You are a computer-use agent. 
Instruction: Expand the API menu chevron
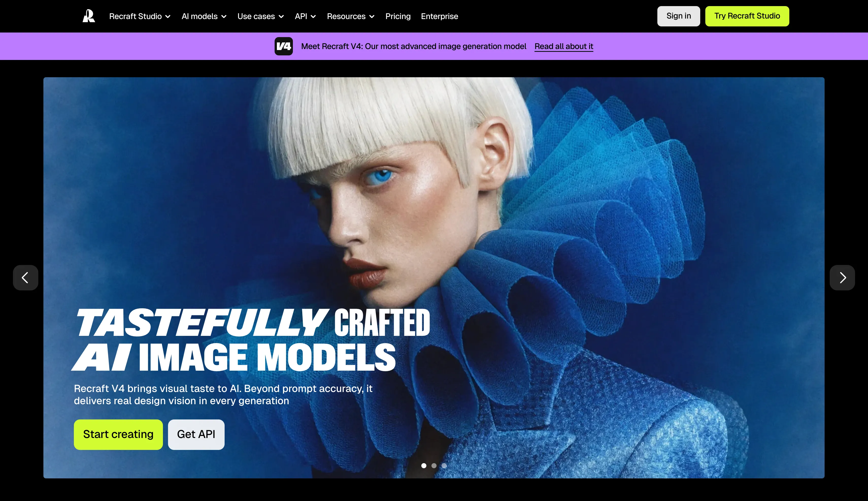[x=313, y=17]
